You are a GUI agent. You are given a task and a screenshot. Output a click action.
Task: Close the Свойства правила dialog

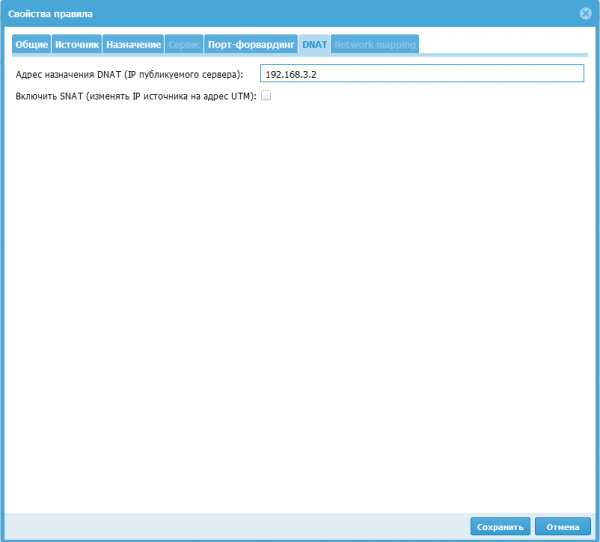(585, 13)
